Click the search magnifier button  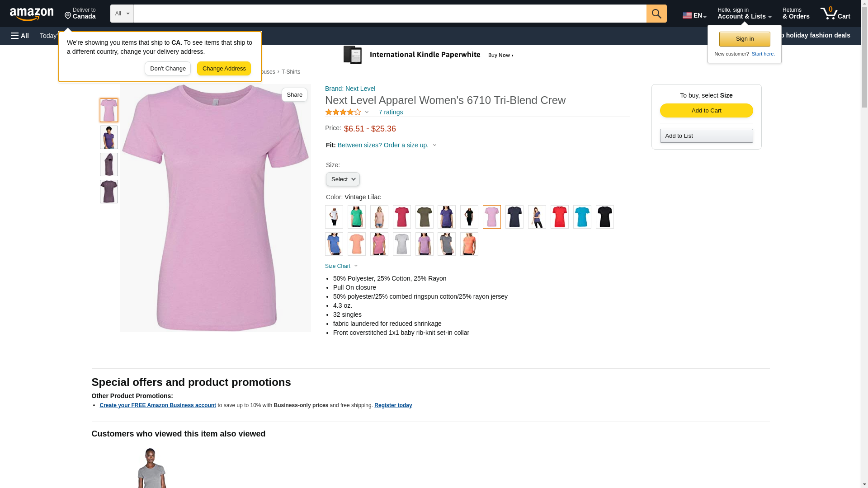pos(656,14)
